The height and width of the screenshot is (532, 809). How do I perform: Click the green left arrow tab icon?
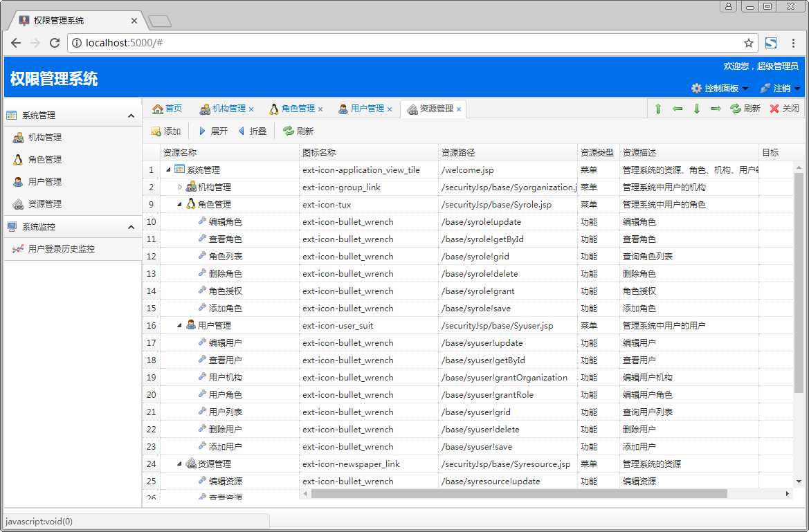[678, 109]
